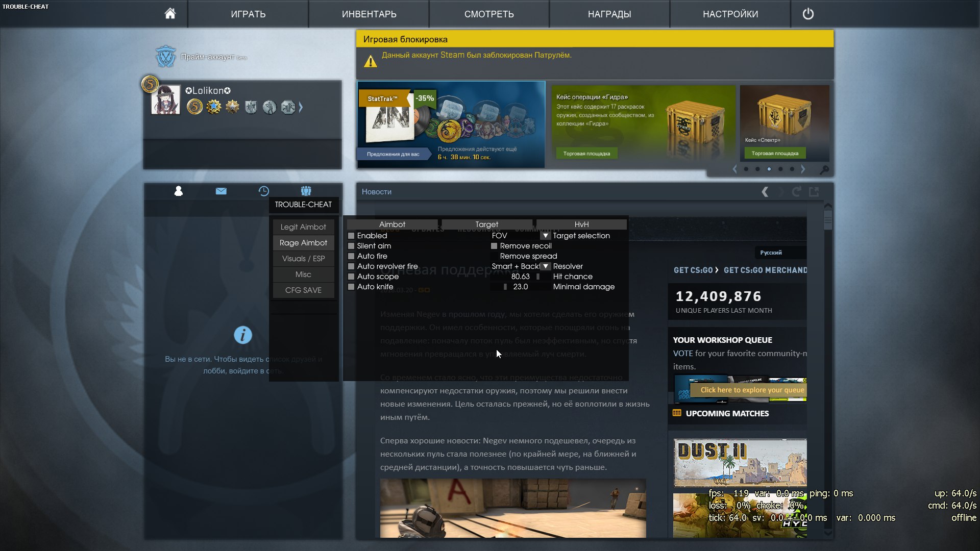Click the Lolikon avatar picture

pyautogui.click(x=166, y=99)
